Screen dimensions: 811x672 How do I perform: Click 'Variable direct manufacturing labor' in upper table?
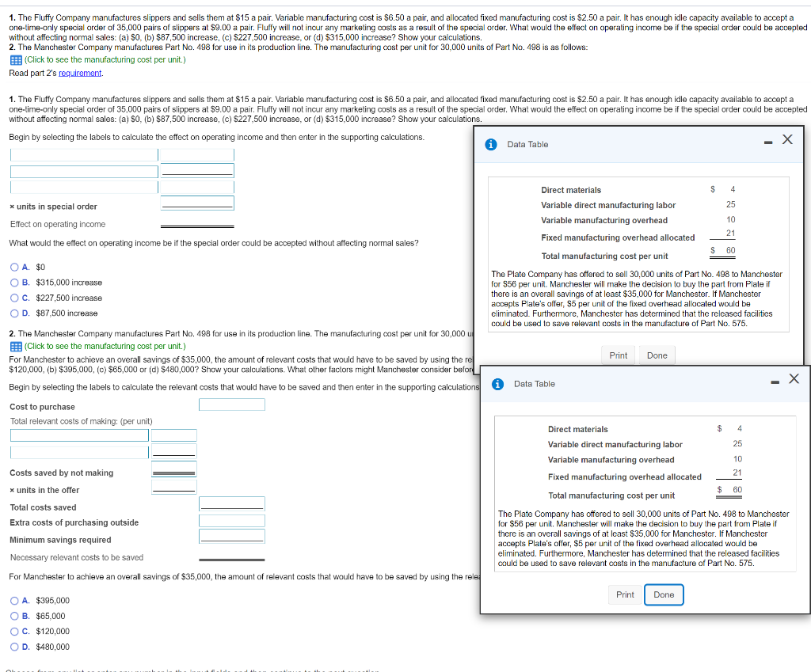coord(608,205)
